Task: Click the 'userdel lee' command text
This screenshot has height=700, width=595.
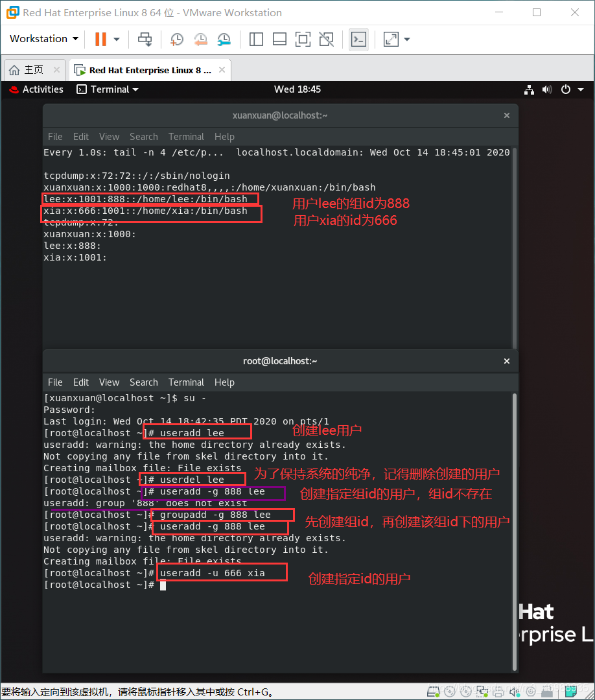Action: pyautogui.click(x=192, y=480)
